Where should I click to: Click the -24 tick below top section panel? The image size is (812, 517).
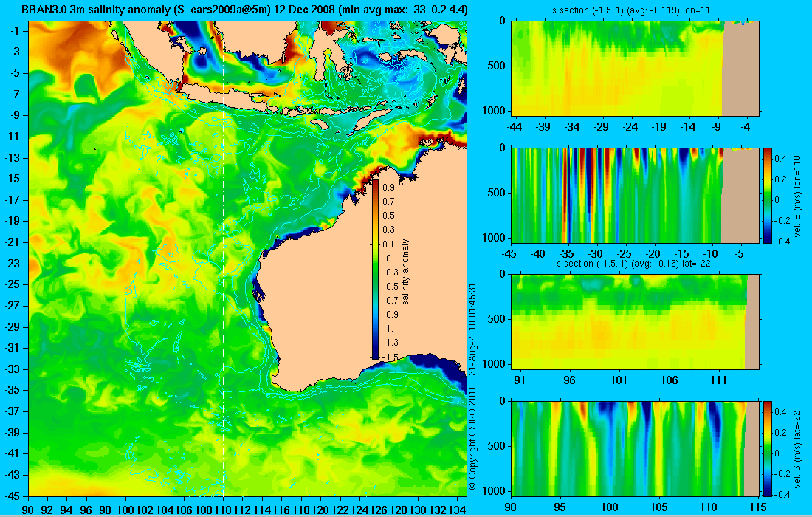click(630, 127)
